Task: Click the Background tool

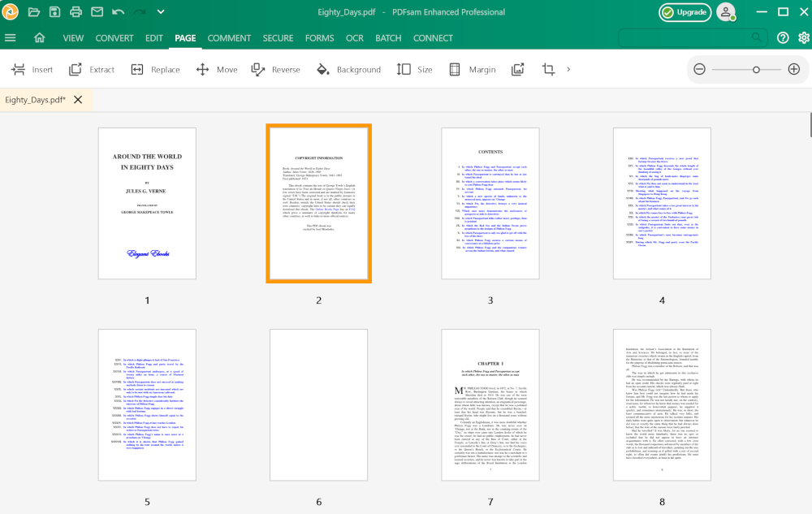Action: coord(348,69)
